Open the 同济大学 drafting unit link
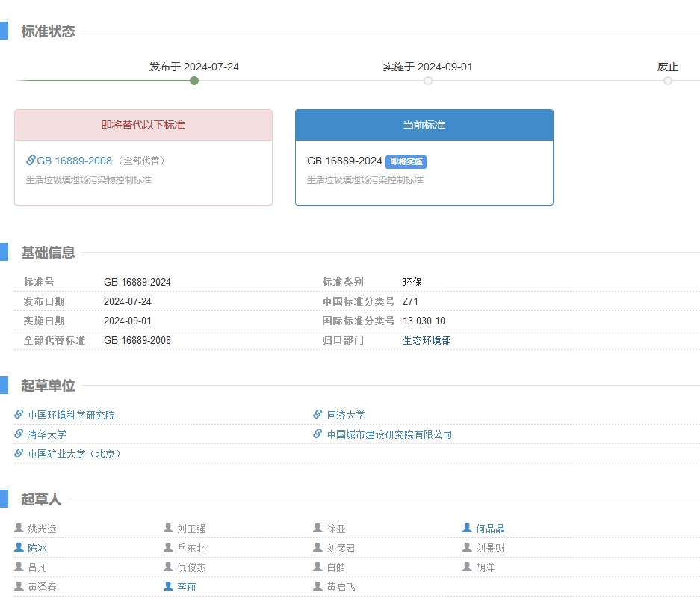700x607 pixels. click(x=346, y=415)
